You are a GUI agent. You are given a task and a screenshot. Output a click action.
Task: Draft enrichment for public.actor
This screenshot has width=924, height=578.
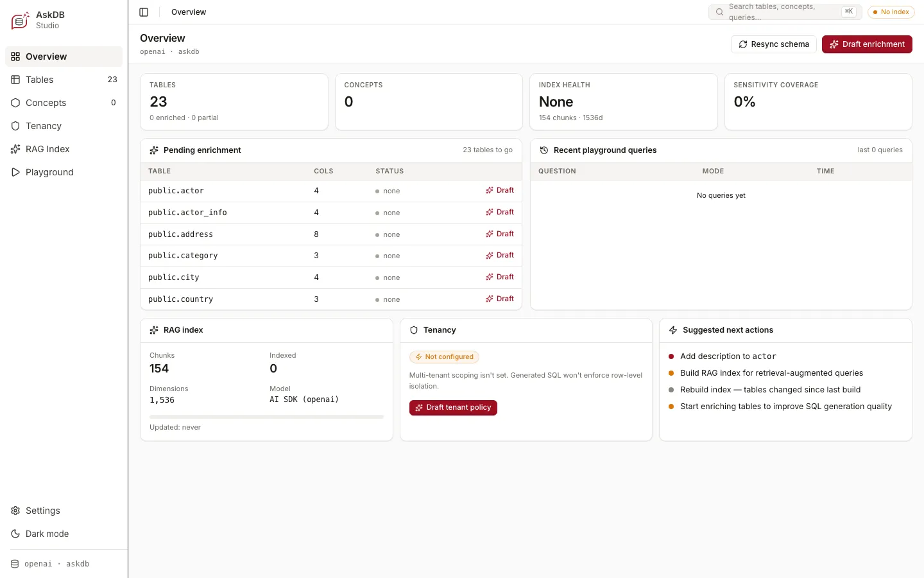point(500,190)
